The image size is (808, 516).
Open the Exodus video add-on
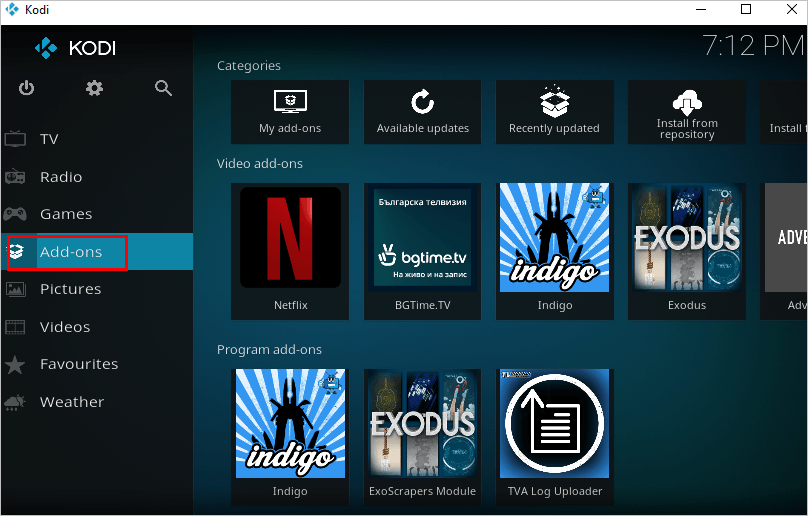(x=687, y=252)
